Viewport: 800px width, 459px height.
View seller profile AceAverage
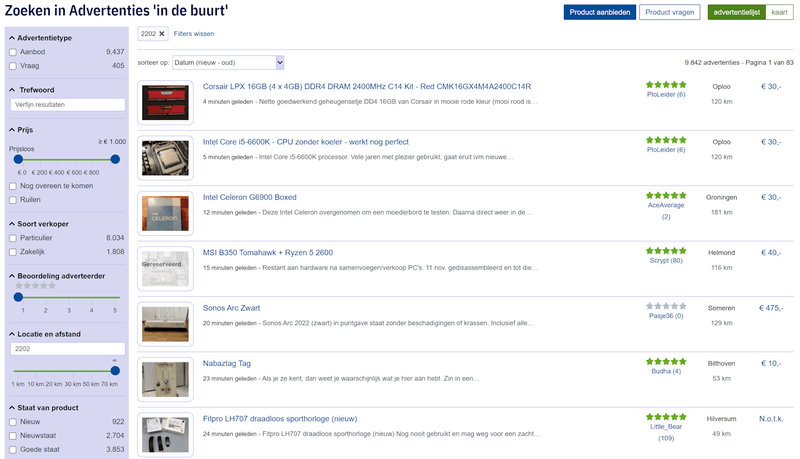(x=666, y=205)
